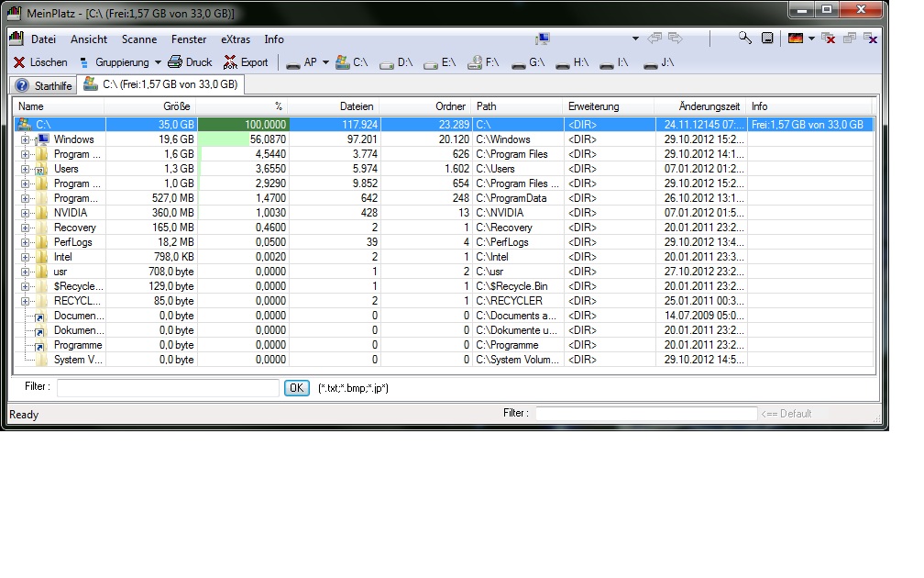Sort by the Größe column header

click(x=151, y=106)
